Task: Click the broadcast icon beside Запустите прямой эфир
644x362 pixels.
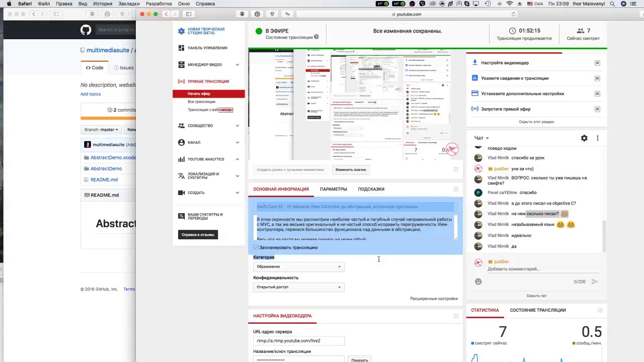Action: 474,109
